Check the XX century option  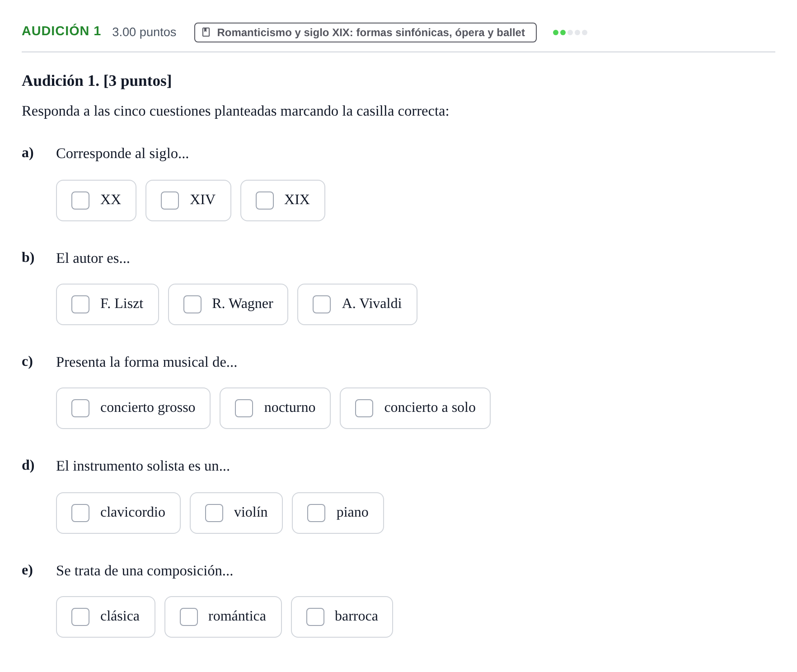pos(80,201)
